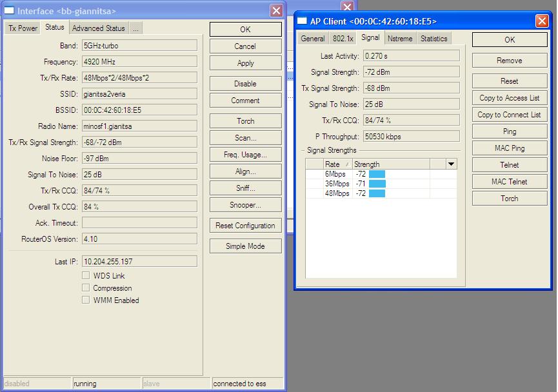Click the Last Activity field
This screenshot has width=558, height=392.
[412, 56]
